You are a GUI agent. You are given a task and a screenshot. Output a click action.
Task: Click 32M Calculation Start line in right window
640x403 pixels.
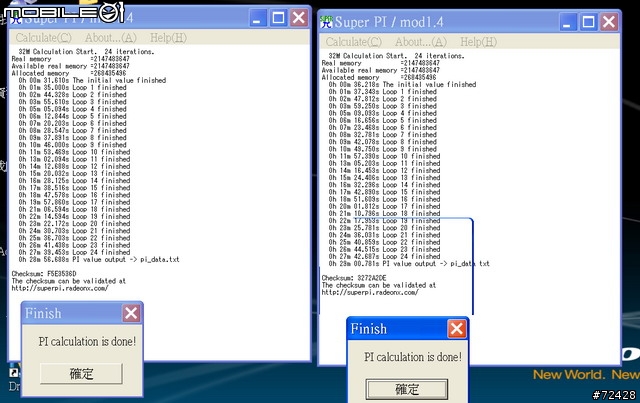point(397,56)
